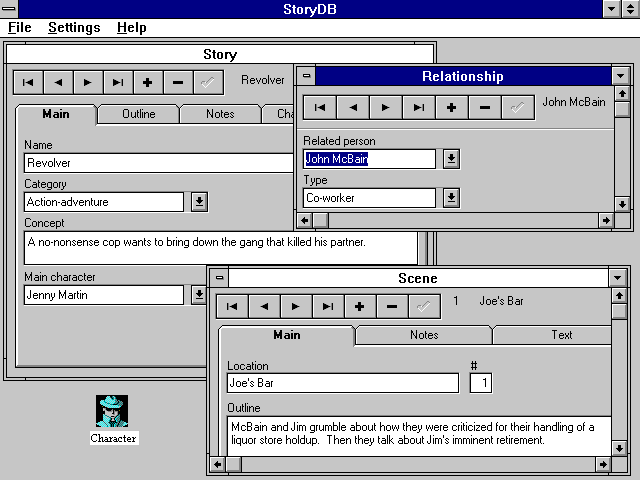Add a new Scene record
This screenshot has height=480, width=640.
click(x=359, y=306)
